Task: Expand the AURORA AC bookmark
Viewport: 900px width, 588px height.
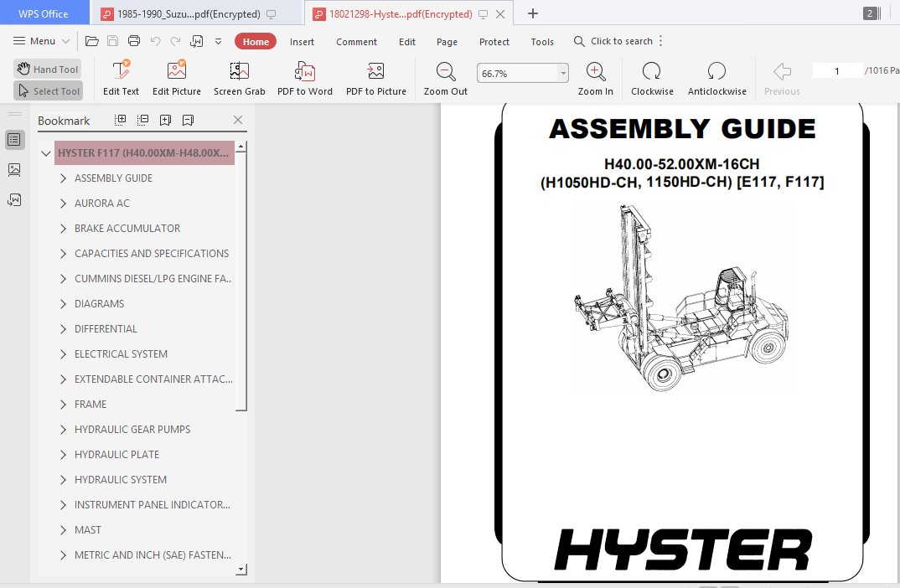Action: tap(63, 204)
